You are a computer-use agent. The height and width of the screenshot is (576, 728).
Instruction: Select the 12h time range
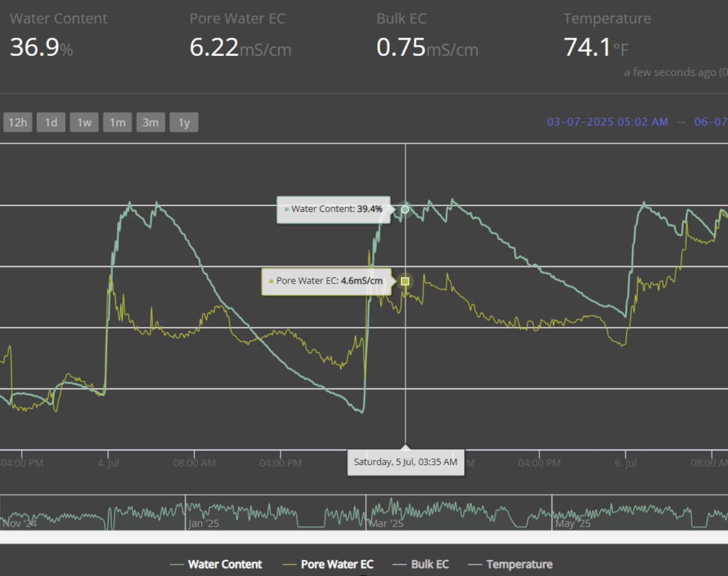[18, 122]
